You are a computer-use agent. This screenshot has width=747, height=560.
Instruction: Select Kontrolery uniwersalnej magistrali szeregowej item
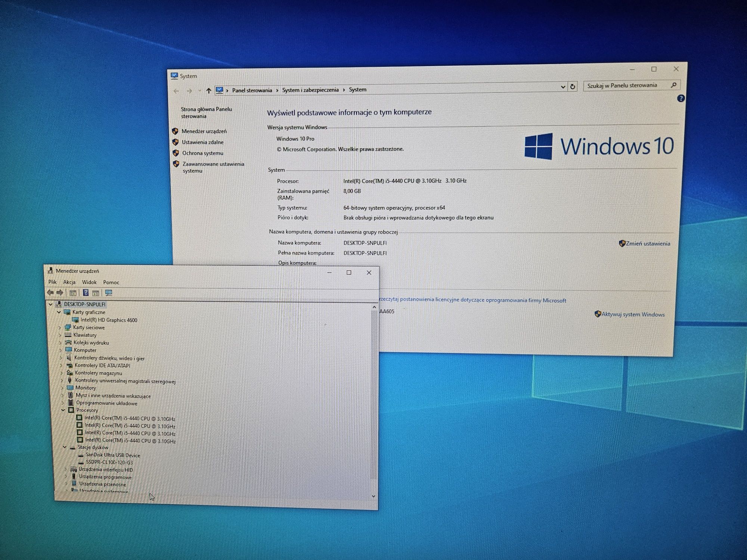click(125, 381)
